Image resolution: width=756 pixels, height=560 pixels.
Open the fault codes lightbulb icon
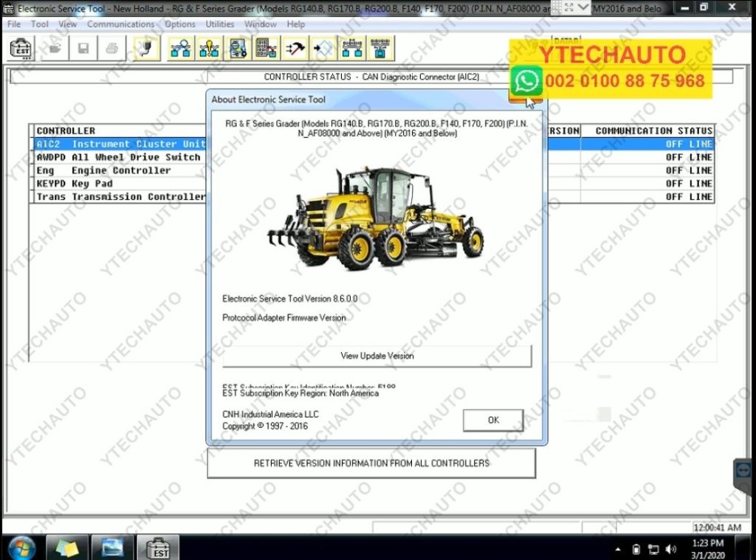coord(209,48)
